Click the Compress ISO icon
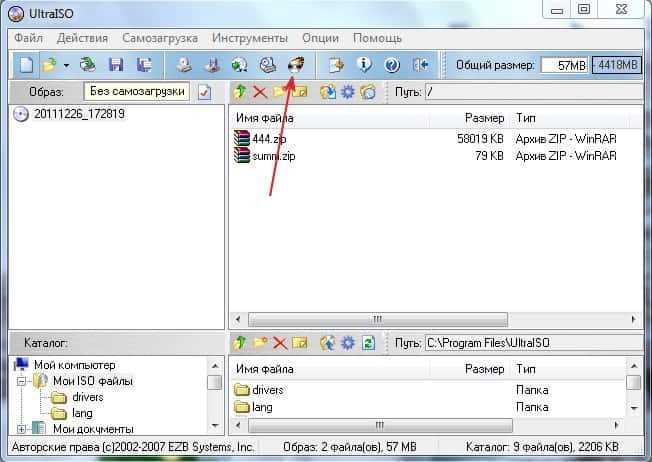This screenshot has height=462, width=652. pos(212,65)
